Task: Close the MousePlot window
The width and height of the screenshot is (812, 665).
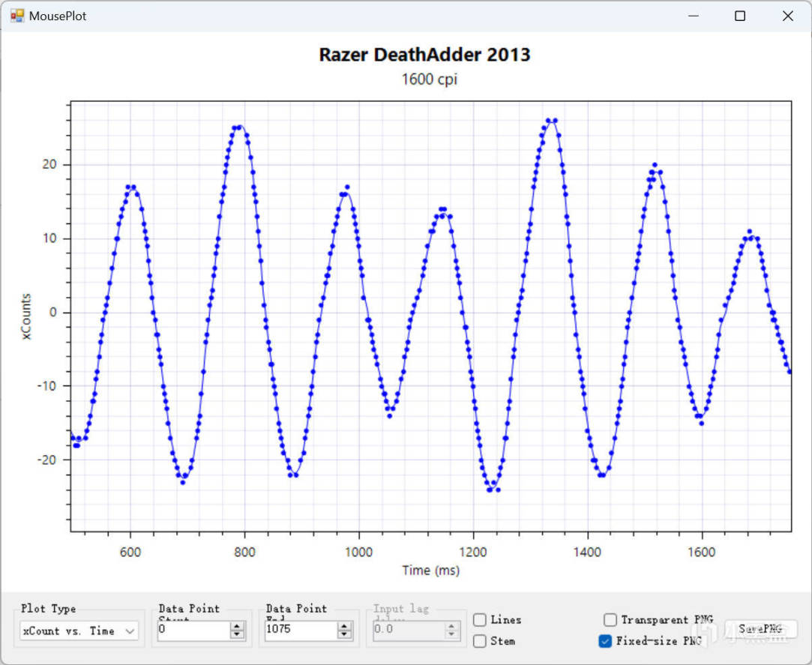Action: coord(787,16)
